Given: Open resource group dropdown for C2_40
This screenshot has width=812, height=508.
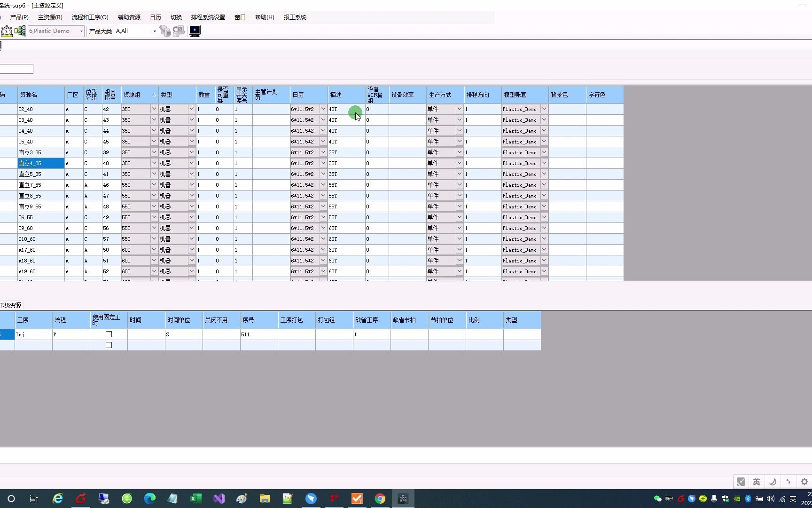Looking at the screenshot, I should click(x=154, y=109).
